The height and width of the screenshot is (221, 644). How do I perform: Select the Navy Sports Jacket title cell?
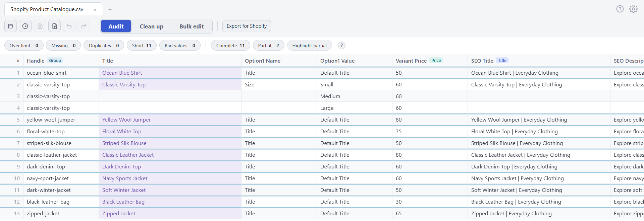point(170,178)
